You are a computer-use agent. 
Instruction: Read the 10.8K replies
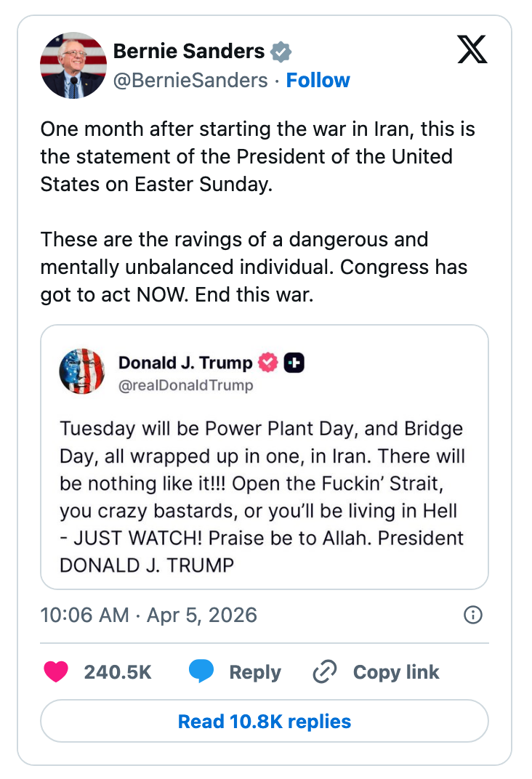pos(265,721)
